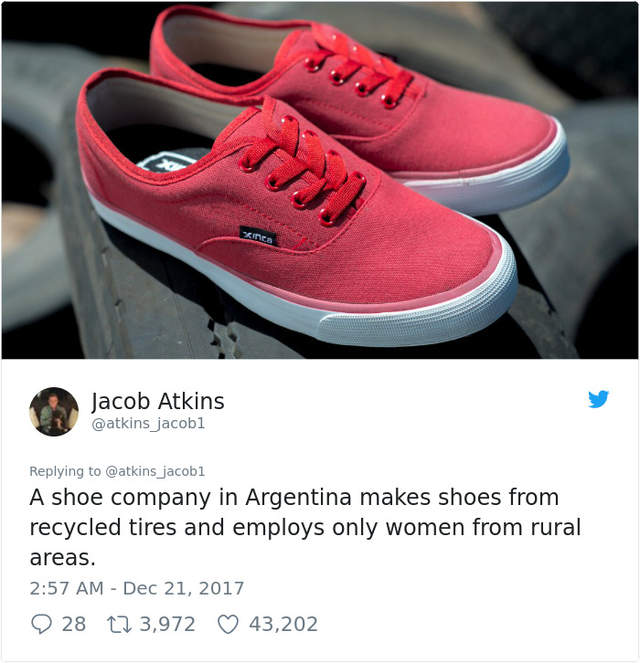Viewport: 640px width, 663px height.
Task: Open the Jacob Atkins display name
Action: point(158,402)
